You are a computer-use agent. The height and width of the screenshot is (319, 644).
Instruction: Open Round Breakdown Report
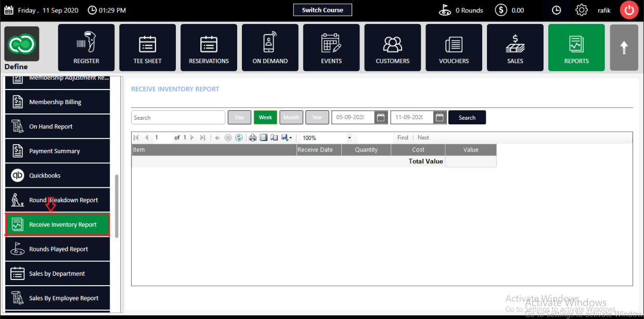pyautogui.click(x=58, y=200)
